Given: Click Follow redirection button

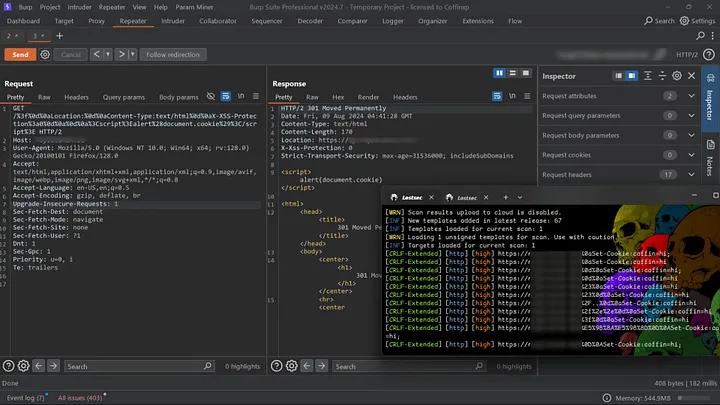Looking at the screenshot, I should [x=173, y=55].
